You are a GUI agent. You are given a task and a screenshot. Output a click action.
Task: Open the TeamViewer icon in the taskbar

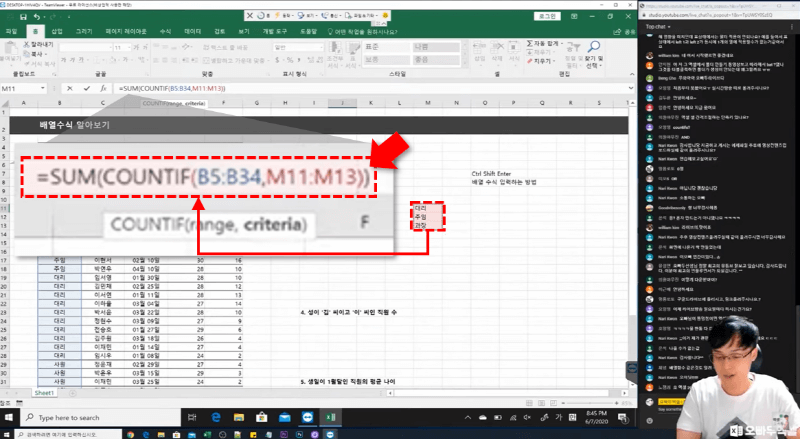[310, 414]
